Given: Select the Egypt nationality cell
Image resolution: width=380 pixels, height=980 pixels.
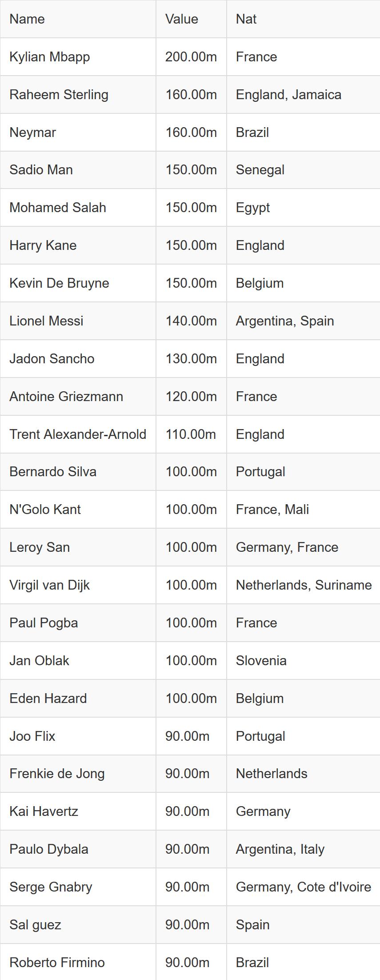Looking at the screenshot, I should pyautogui.click(x=253, y=208).
